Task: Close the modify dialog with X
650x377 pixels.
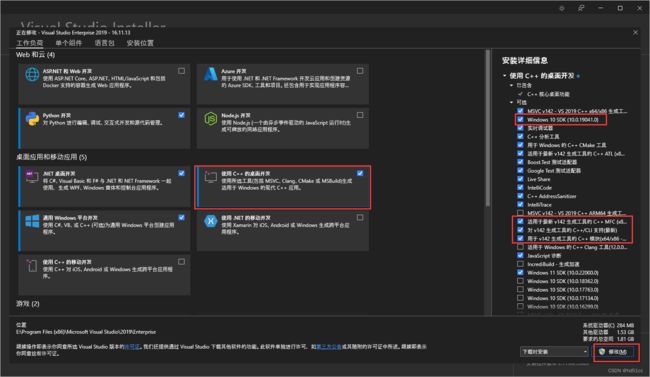Action: coord(635,32)
